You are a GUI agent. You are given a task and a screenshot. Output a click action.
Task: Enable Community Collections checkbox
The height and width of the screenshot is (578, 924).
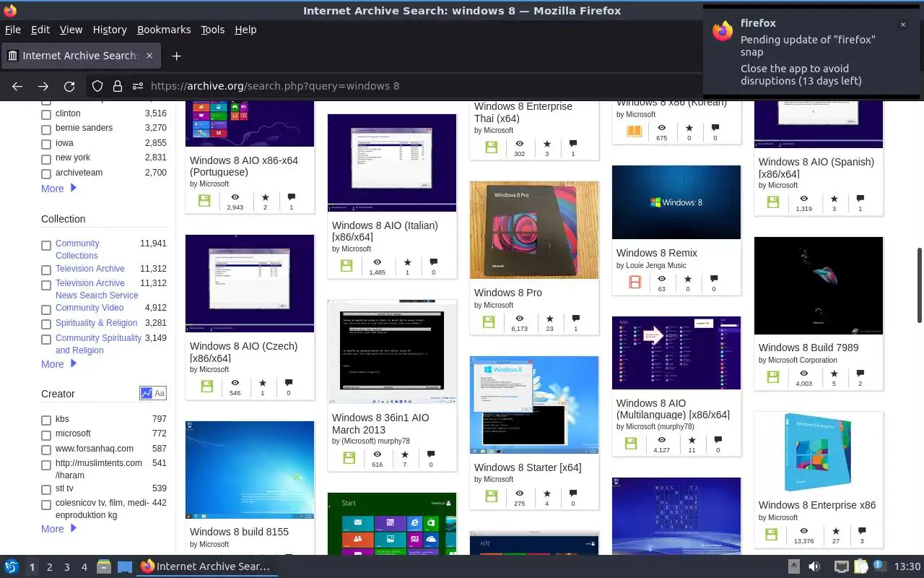pyautogui.click(x=46, y=246)
